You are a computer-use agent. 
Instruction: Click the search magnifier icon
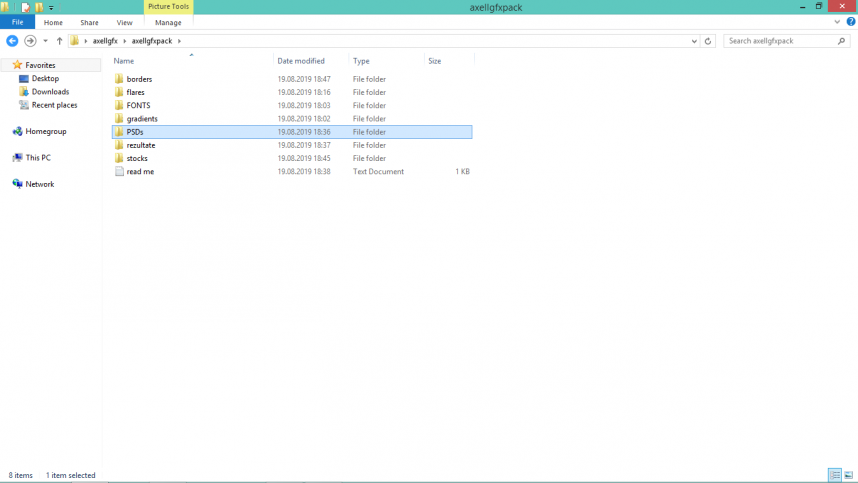click(841, 41)
